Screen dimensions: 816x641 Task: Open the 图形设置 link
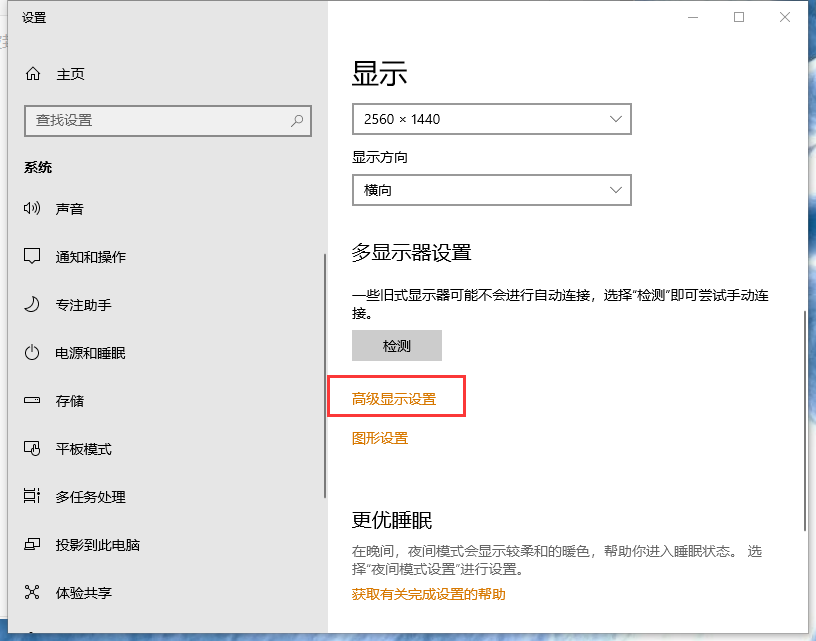(x=380, y=438)
